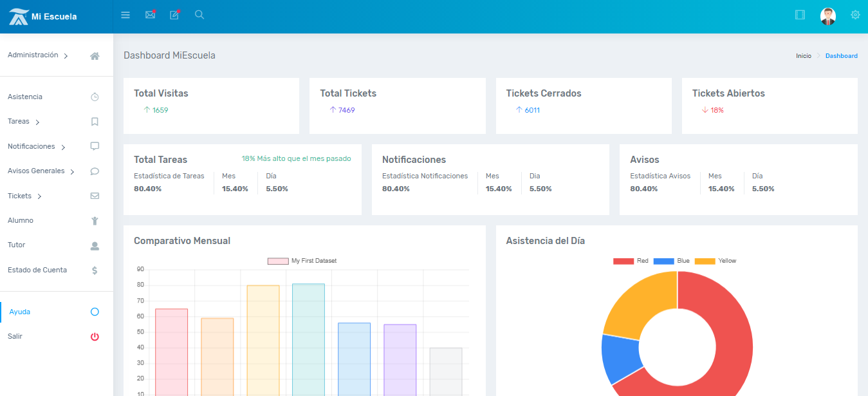Click the search magnifier icon
Image resolution: width=868 pixels, height=396 pixels.
199,15
